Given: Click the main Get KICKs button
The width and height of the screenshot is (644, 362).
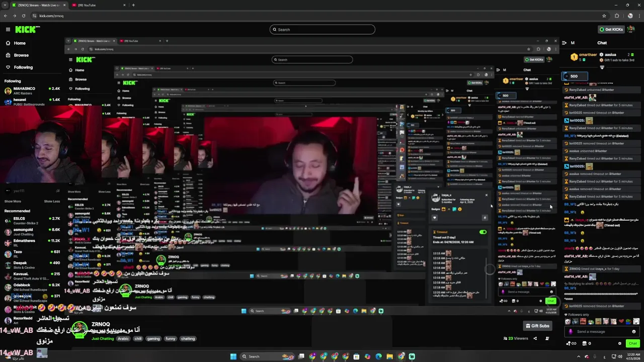Looking at the screenshot, I should click(x=611, y=30).
